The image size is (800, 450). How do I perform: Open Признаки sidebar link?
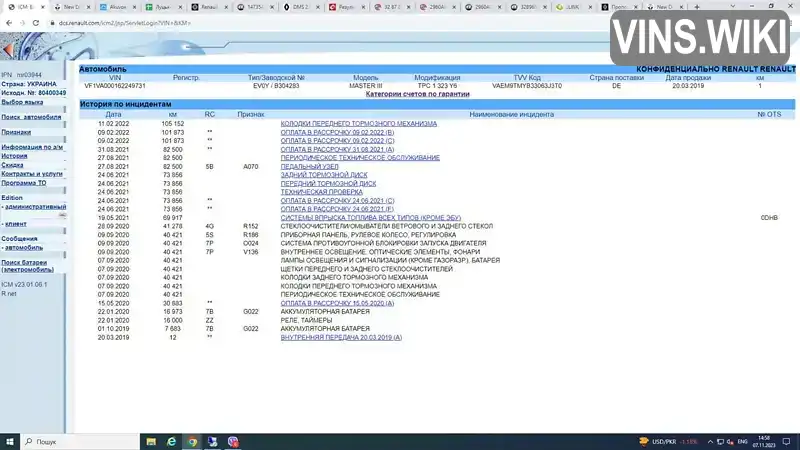tap(16, 132)
